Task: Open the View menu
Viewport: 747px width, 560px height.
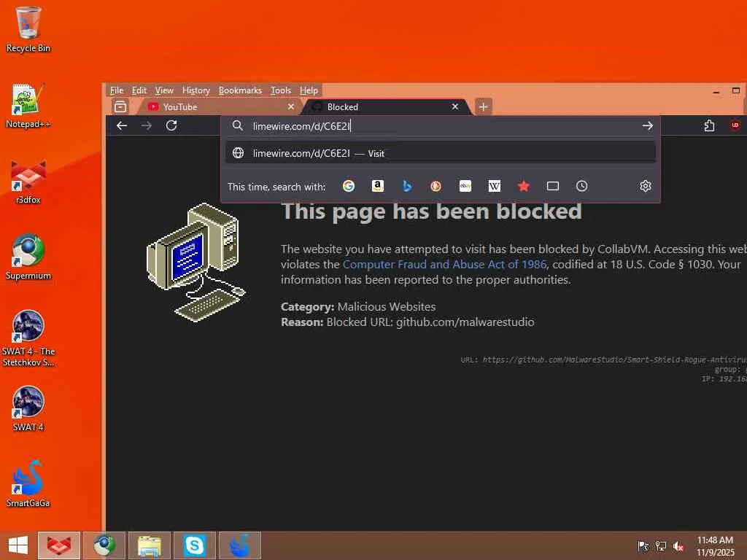Action: click(x=164, y=90)
